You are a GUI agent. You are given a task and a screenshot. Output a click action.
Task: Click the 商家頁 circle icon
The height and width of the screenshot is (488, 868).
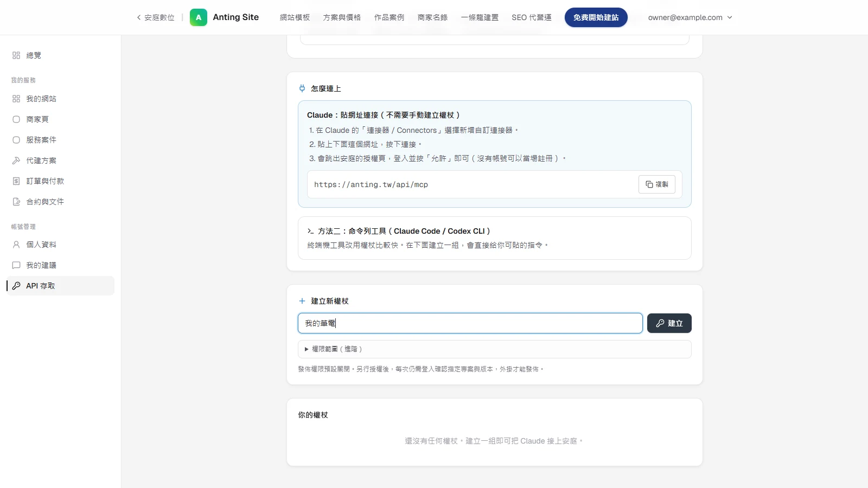coord(16,119)
